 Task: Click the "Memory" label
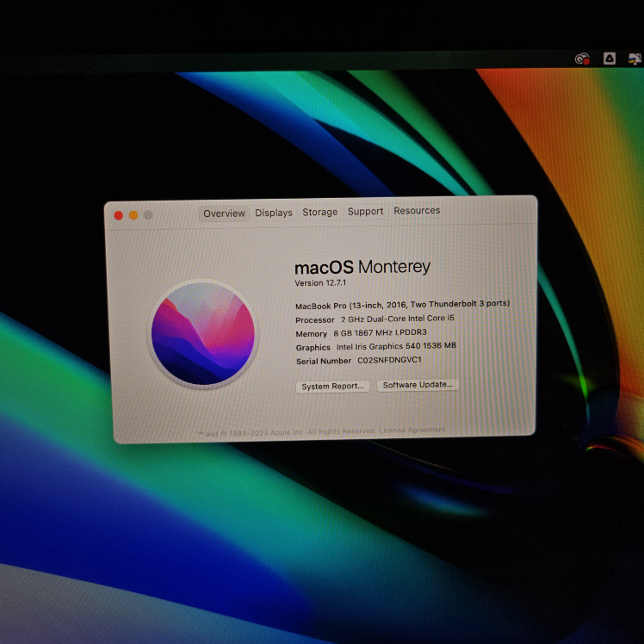[312, 334]
